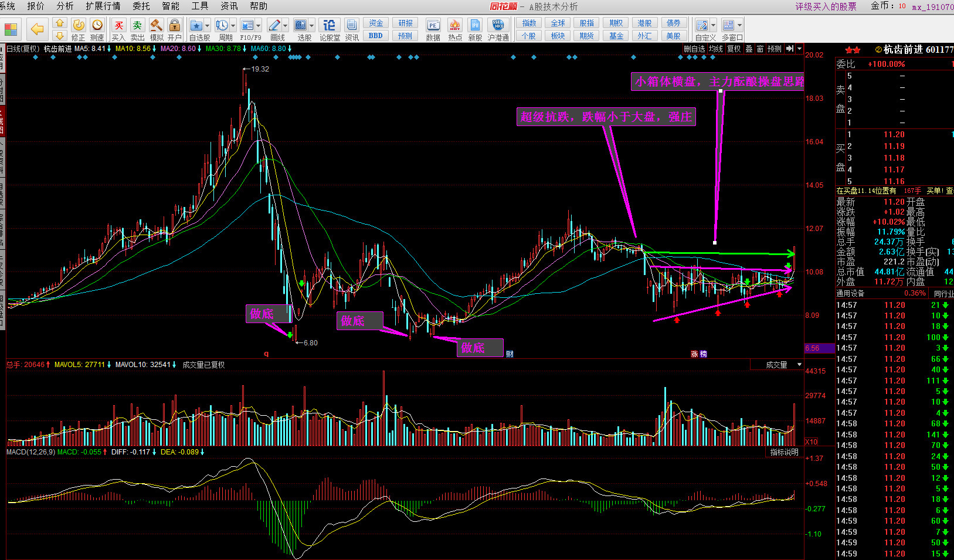Click the 板块 sector button

pos(558,36)
